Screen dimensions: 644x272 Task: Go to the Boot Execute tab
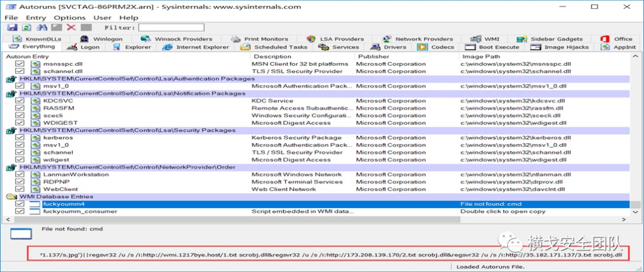click(x=493, y=47)
